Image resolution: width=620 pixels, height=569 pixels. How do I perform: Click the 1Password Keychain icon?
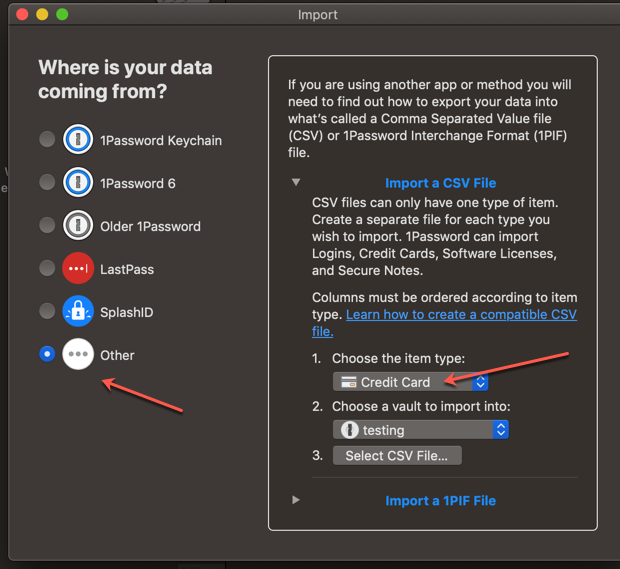click(78, 139)
